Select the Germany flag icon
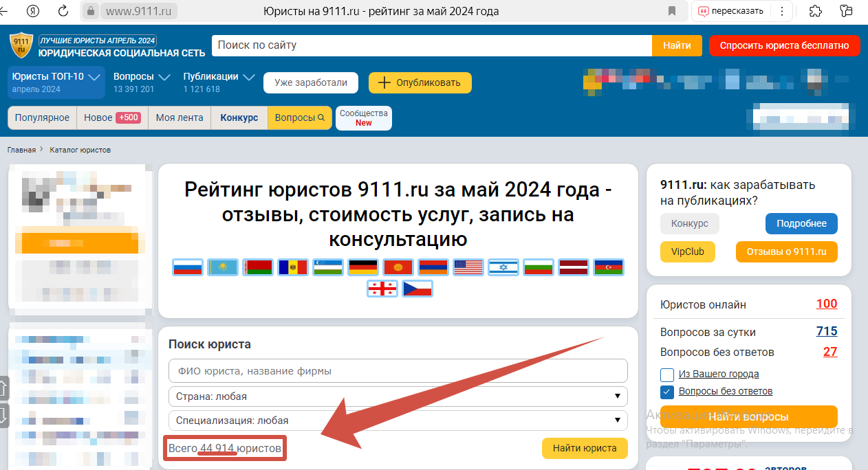Viewport: 868px width, 470px height. 363,267
